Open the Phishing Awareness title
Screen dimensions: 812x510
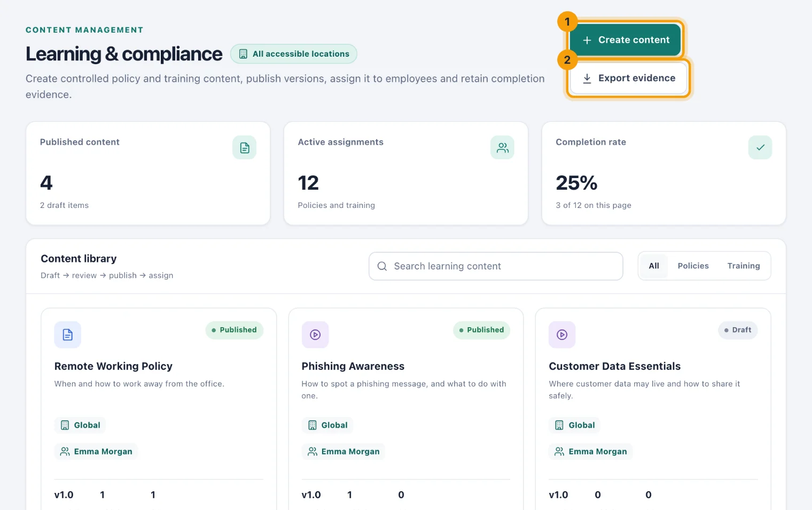click(x=353, y=366)
